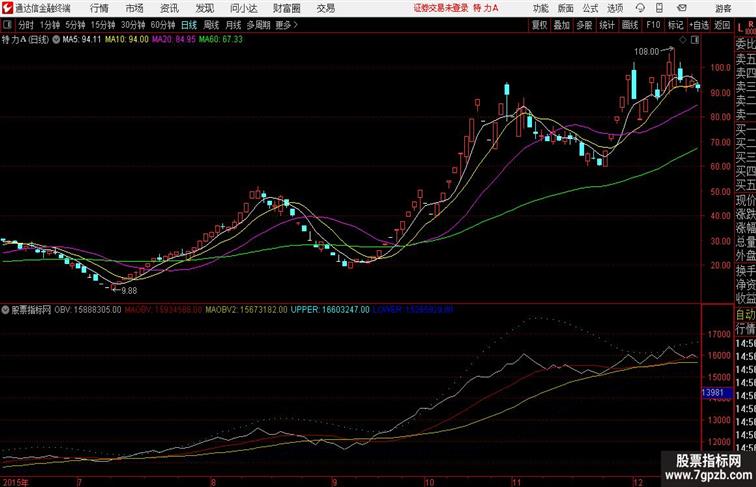Switch to the 5分钟 period tab
The image size is (756, 487).
click(x=75, y=25)
